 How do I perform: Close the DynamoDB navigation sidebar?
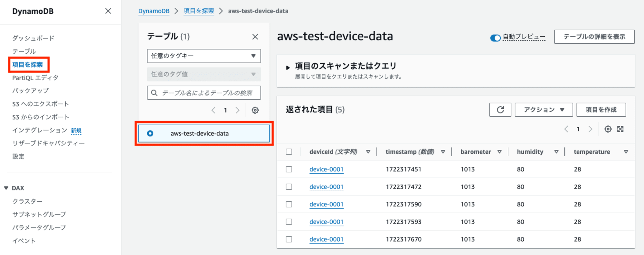coord(108,11)
